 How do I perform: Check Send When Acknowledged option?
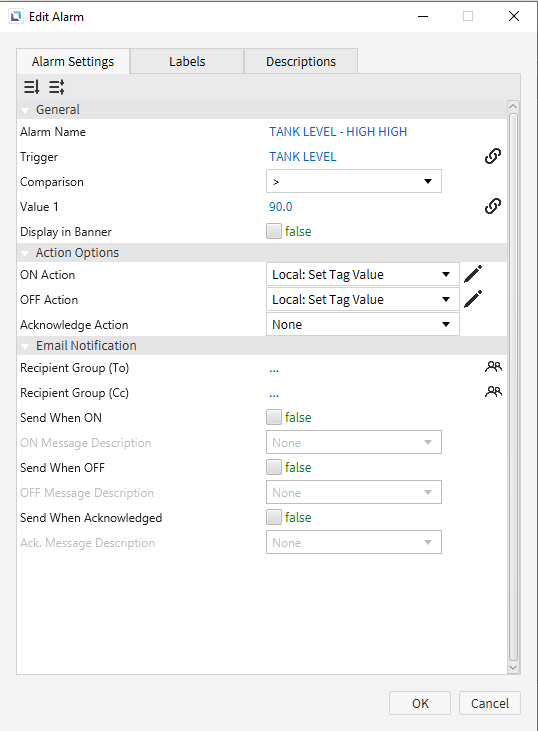pos(274,517)
